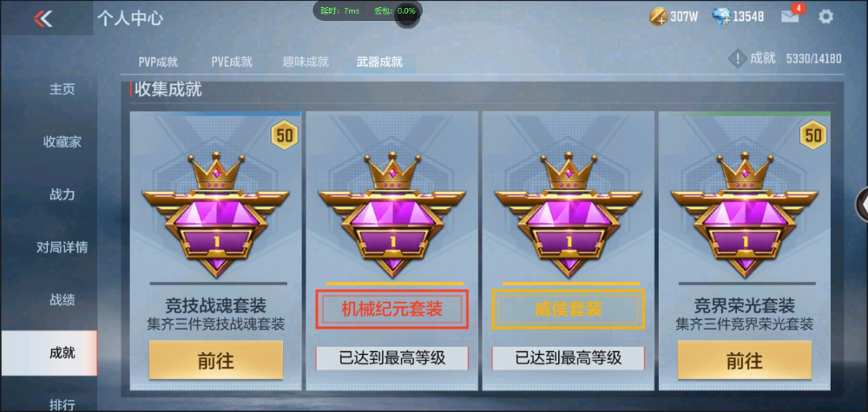The height and width of the screenshot is (412, 868).
Task: Select the 机械纪元套装 red label
Action: [392, 309]
